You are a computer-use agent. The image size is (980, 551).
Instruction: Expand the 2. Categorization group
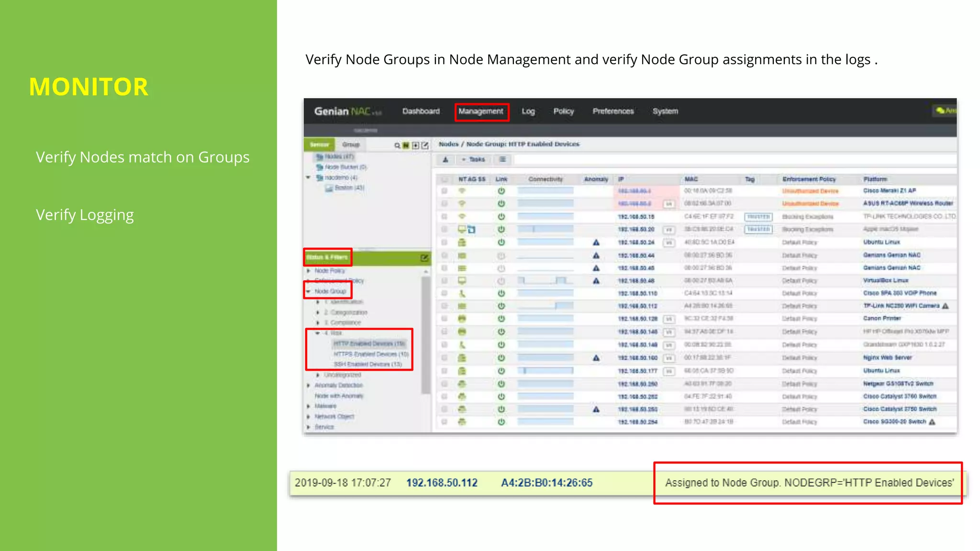[318, 312]
